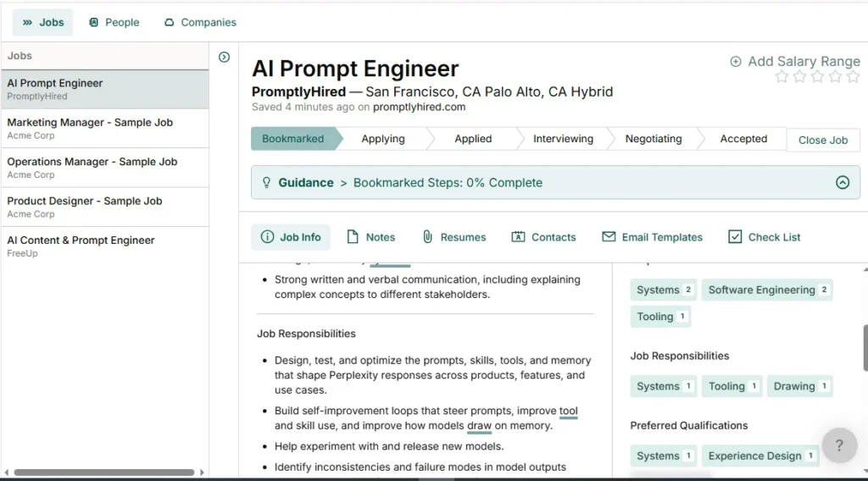Click sidebar scrollbar left arrow
This screenshot has width=868, height=481.
6,473
